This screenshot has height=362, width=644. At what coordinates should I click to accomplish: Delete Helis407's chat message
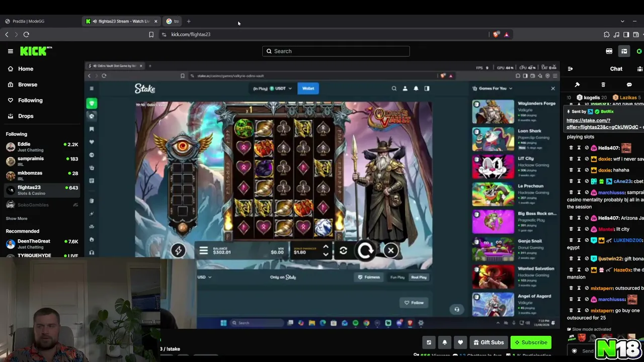pos(571,148)
